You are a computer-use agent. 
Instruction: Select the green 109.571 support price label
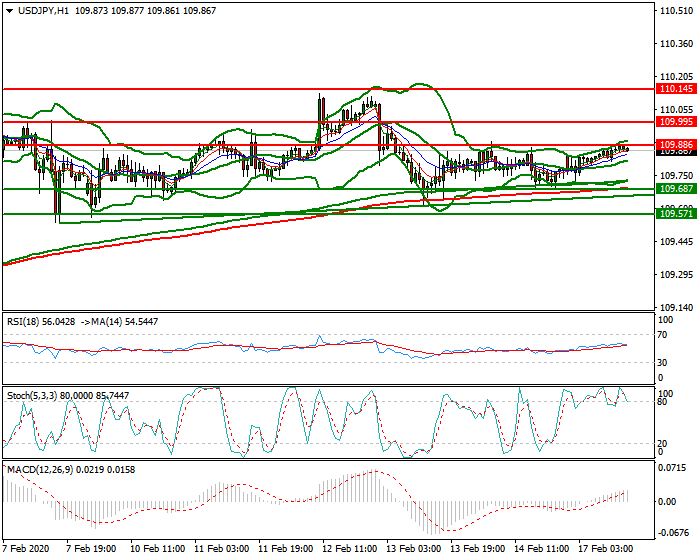677,214
